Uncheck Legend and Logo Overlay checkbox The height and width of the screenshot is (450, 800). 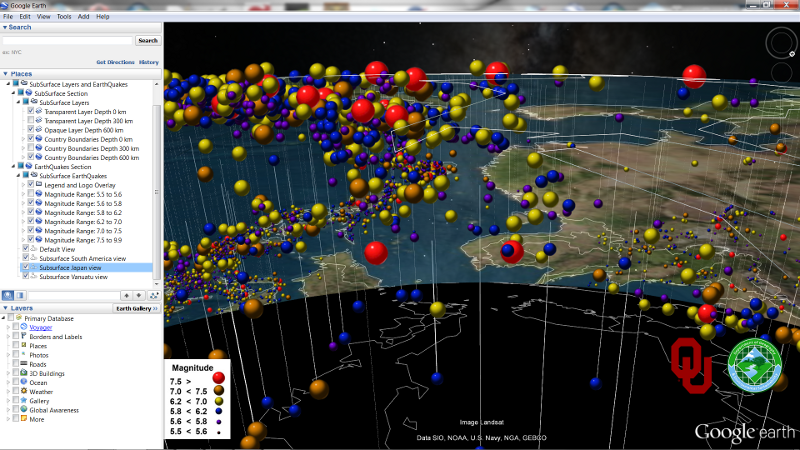pyautogui.click(x=31, y=185)
